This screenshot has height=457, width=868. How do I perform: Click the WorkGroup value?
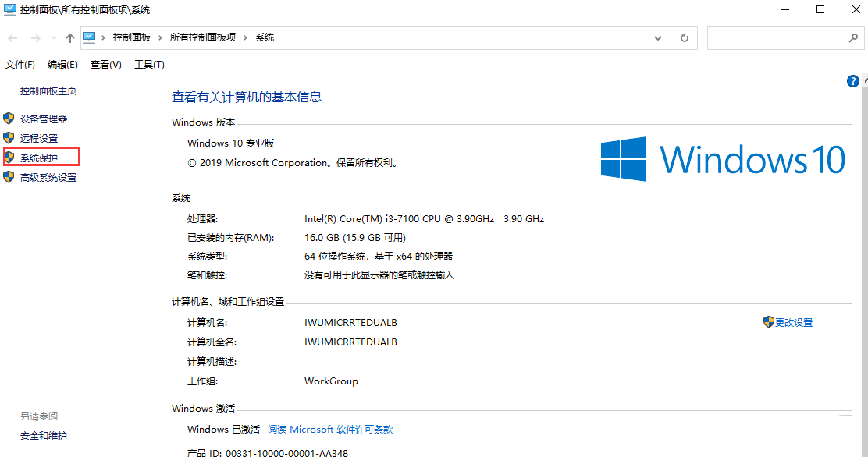(x=331, y=381)
